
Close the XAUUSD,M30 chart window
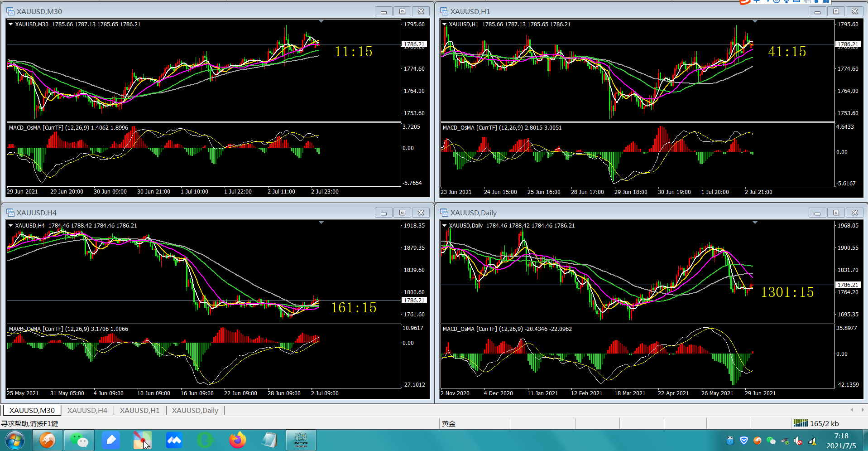tap(421, 11)
